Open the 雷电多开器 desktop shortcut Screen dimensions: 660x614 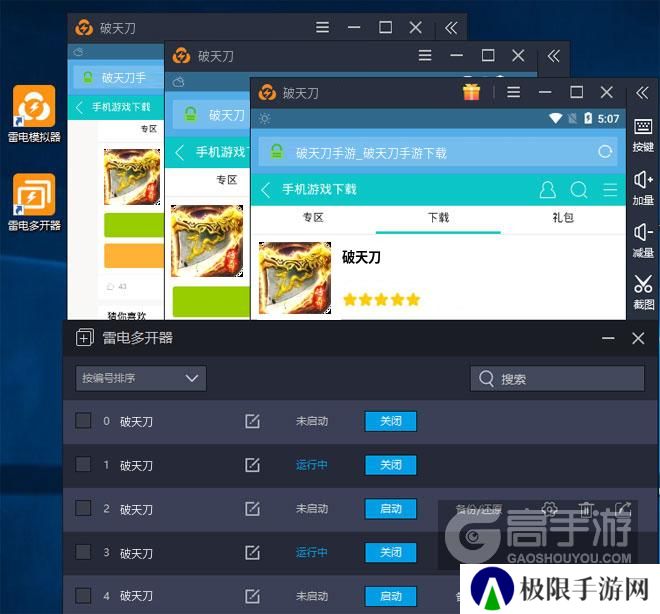[x=34, y=202]
